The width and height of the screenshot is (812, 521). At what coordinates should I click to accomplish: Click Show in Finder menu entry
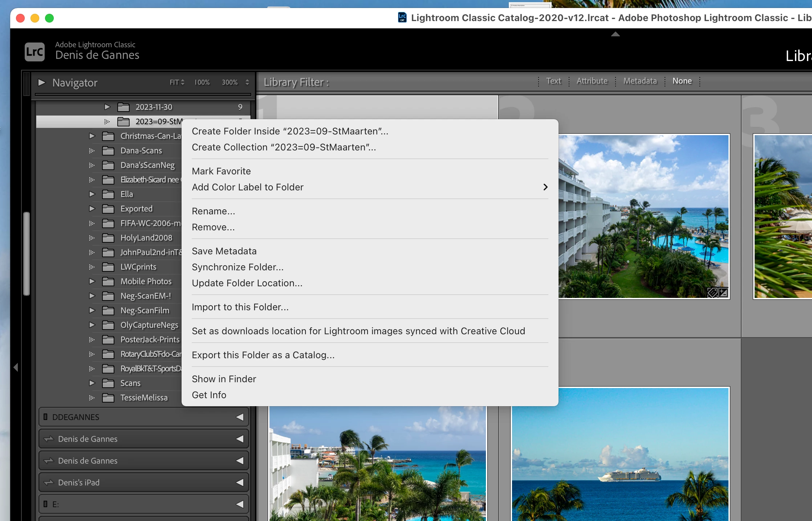(224, 379)
